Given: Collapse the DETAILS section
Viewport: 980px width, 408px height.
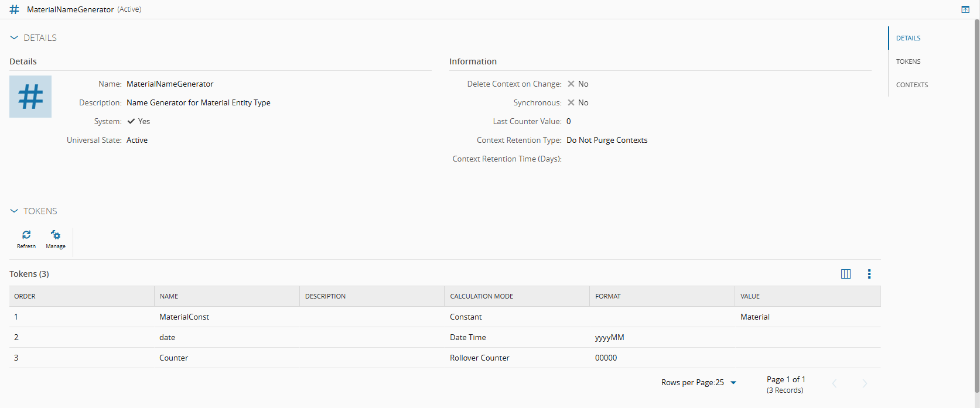Looking at the screenshot, I should [14, 38].
